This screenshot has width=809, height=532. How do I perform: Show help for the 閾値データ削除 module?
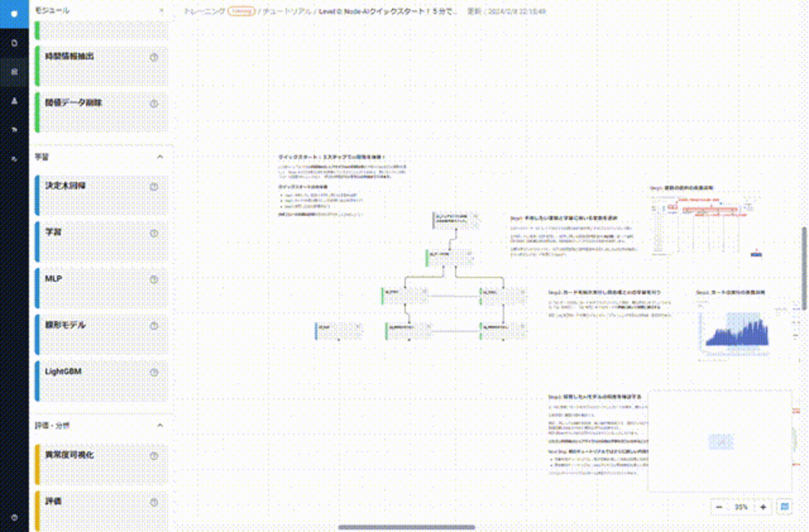[154, 103]
